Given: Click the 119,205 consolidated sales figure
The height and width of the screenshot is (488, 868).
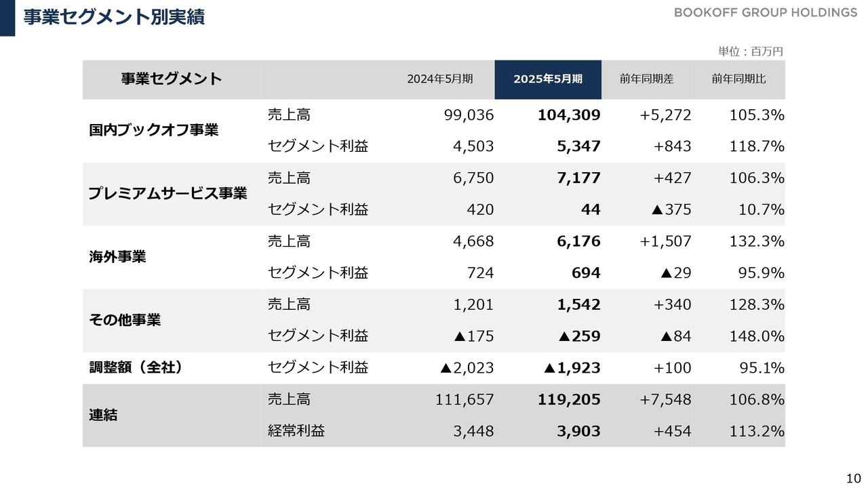Looking at the screenshot, I should pyautogui.click(x=569, y=400).
